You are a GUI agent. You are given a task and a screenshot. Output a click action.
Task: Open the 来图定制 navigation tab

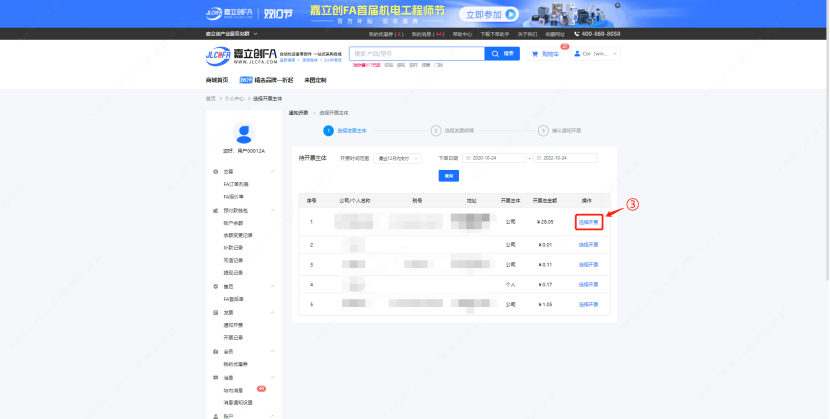click(316, 80)
